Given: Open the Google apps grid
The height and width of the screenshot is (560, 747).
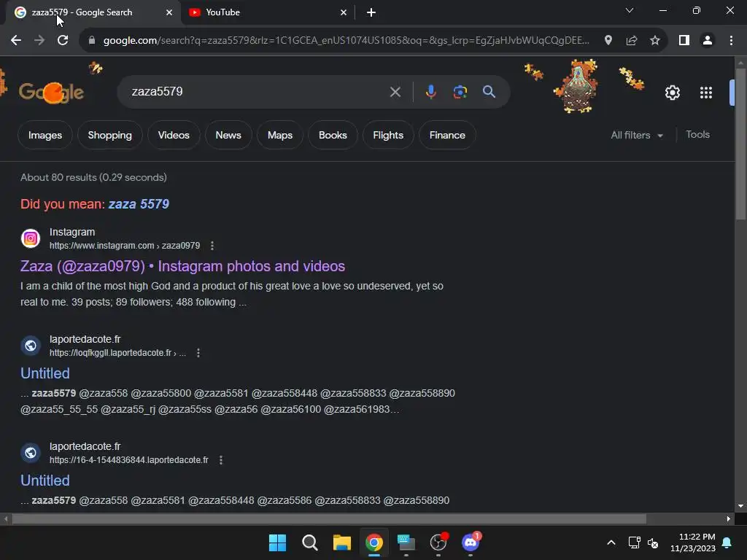Looking at the screenshot, I should coord(706,93).
